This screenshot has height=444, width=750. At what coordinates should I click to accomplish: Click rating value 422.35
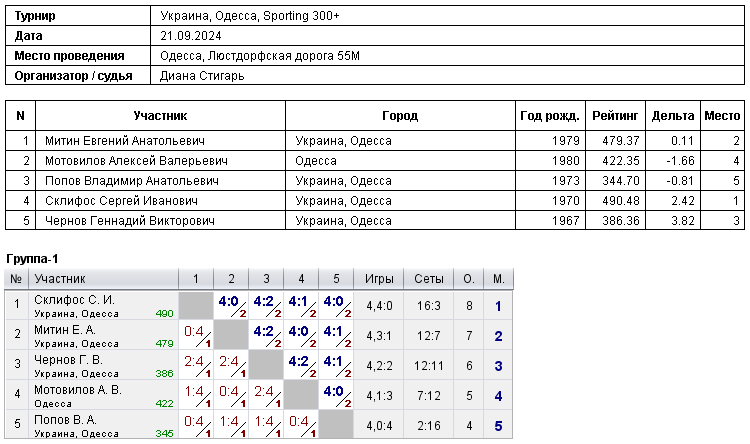pos(621,161)
